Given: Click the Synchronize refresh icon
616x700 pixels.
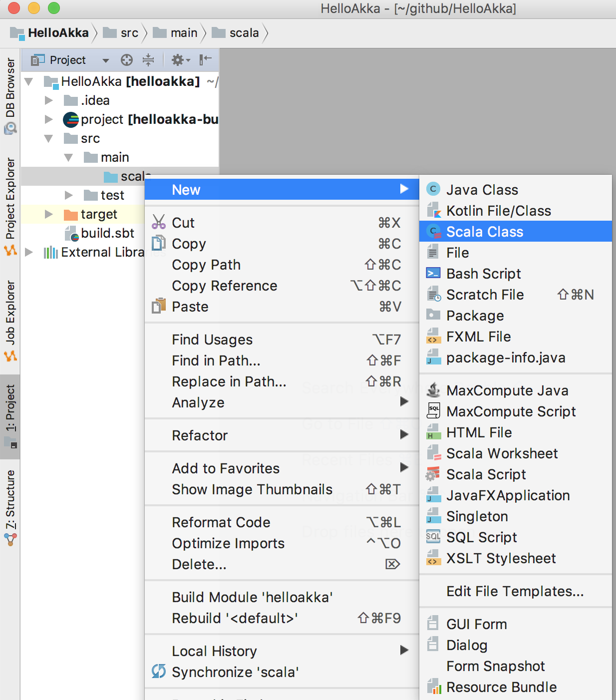Looking at the screenshot, I should coord(159,672).
